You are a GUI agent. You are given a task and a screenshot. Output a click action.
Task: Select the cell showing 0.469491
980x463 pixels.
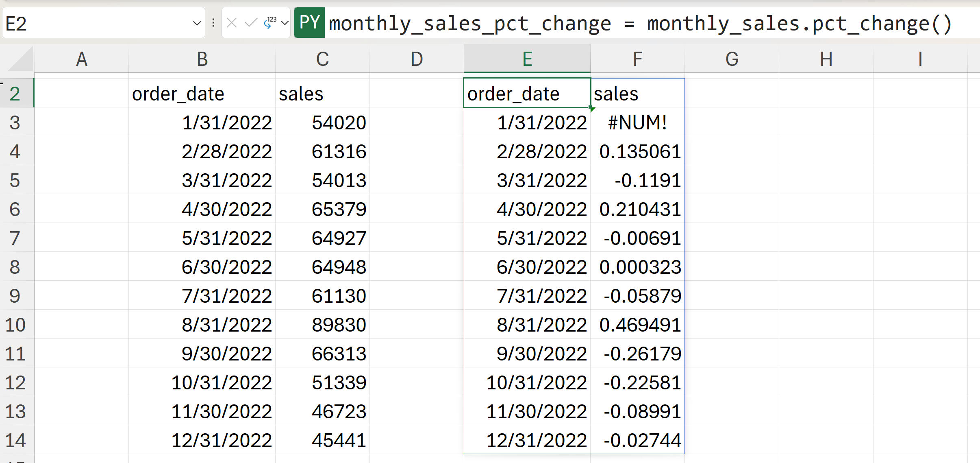[x=637, y=325]
